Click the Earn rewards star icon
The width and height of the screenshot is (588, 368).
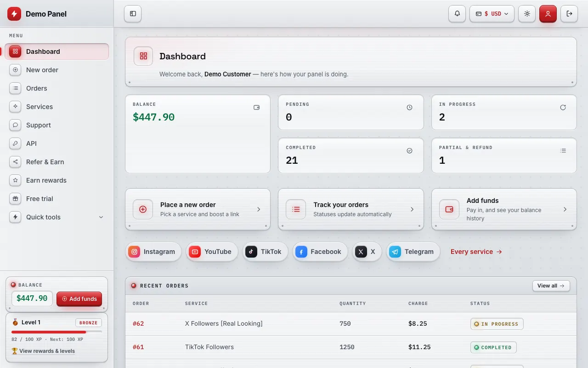tap(15, 180)
